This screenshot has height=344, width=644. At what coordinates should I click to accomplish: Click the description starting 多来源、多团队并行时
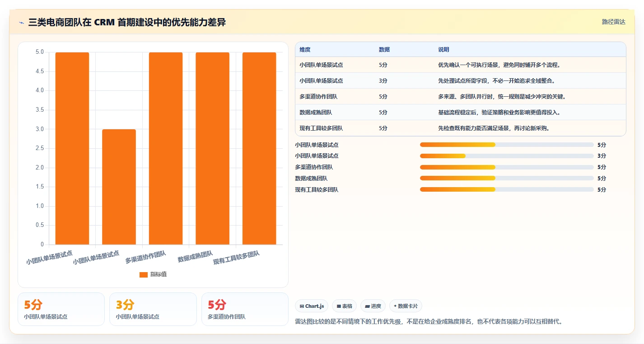pyautogui.click(x=502, y=97)
